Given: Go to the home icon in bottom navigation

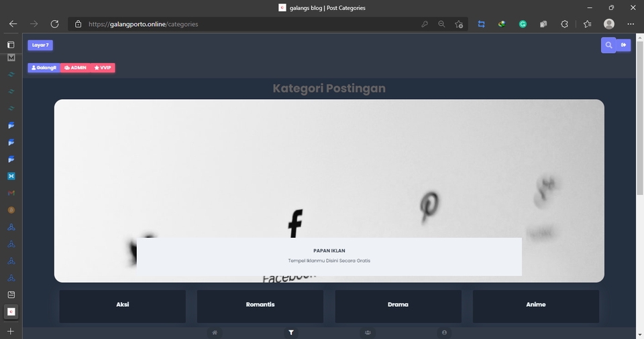Looking at the screenshot, I should [215, 333].
